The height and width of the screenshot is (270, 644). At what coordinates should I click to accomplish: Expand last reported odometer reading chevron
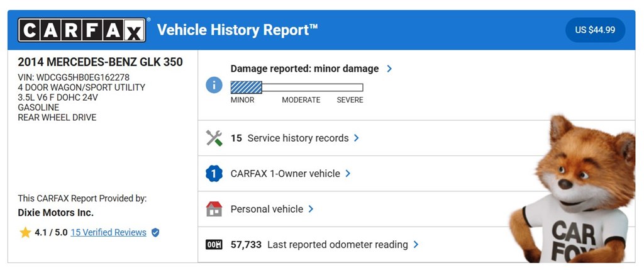[416, 245]
